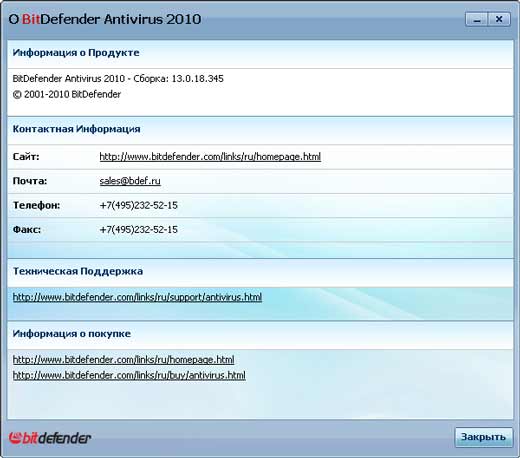
Task: Click the Почта label
Action: (x=30, y=181)
